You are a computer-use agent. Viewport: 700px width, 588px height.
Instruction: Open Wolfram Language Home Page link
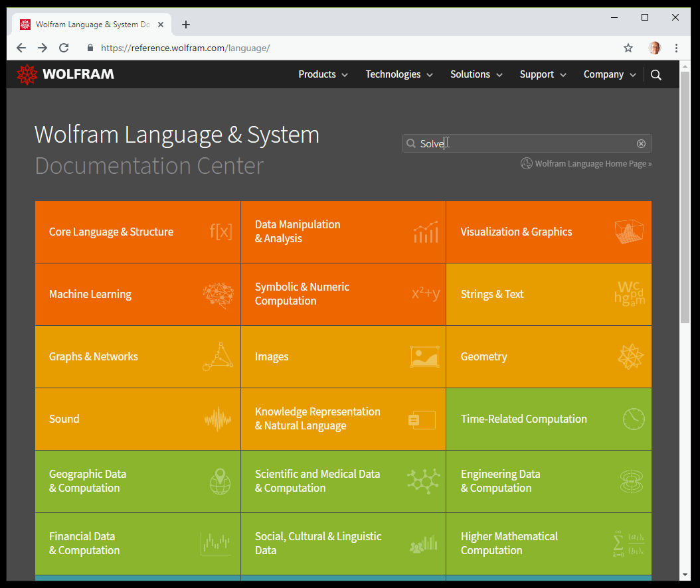(x=586, y=164)
